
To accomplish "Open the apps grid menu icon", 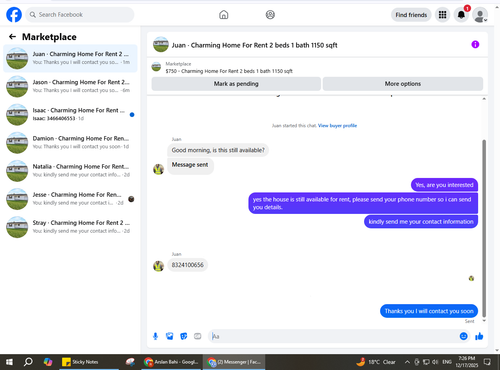I will tap(442, 15).
